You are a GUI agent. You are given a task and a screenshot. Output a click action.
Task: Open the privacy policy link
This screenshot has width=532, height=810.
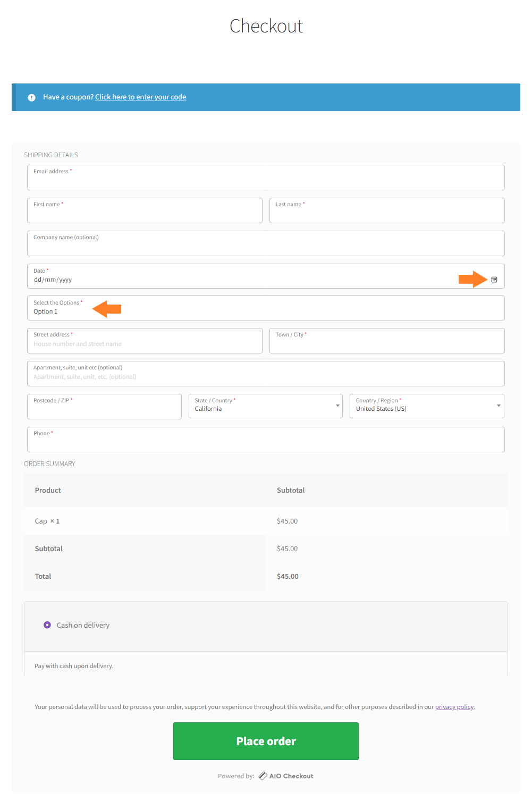(x=454, y=707)
